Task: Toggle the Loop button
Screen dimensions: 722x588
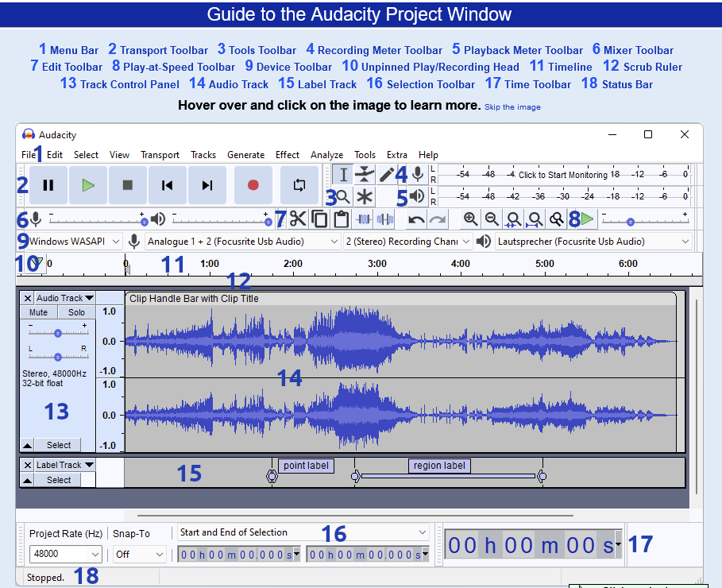Action: coord(299,185)
